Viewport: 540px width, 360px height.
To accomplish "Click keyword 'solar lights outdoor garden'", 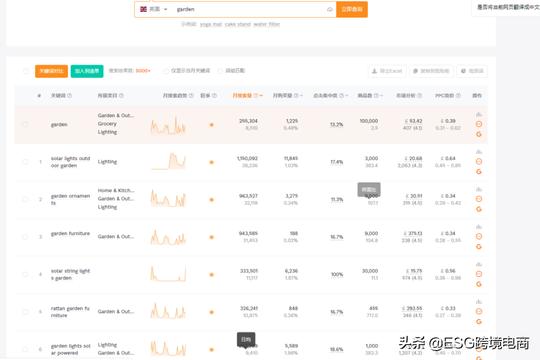I will [x=70, y=162].
